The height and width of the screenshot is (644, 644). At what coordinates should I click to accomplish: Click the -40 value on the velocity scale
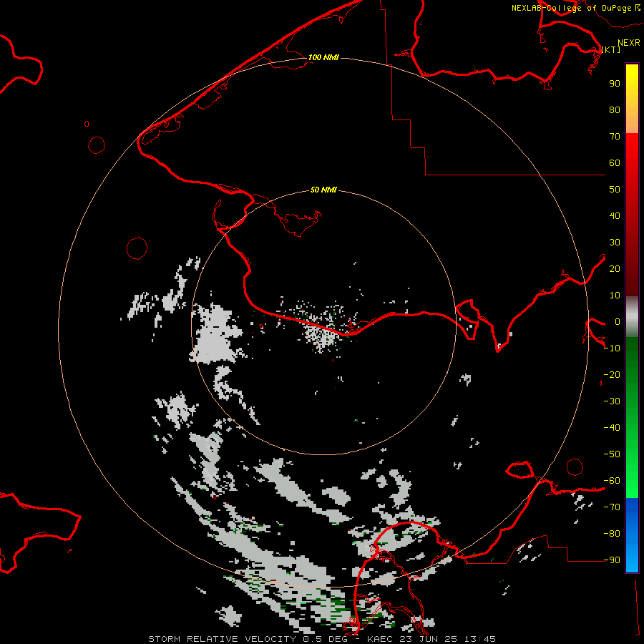tap(612, 428)
